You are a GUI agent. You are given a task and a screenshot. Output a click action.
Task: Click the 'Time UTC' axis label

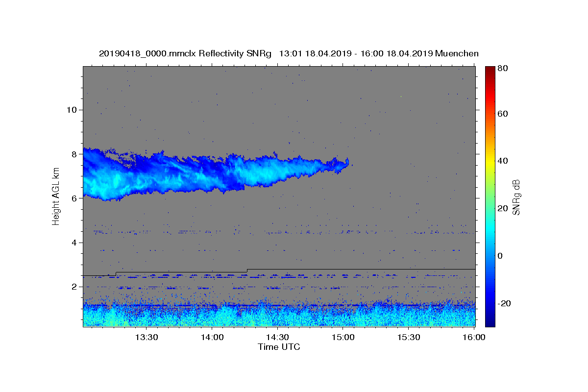point(279,347)
